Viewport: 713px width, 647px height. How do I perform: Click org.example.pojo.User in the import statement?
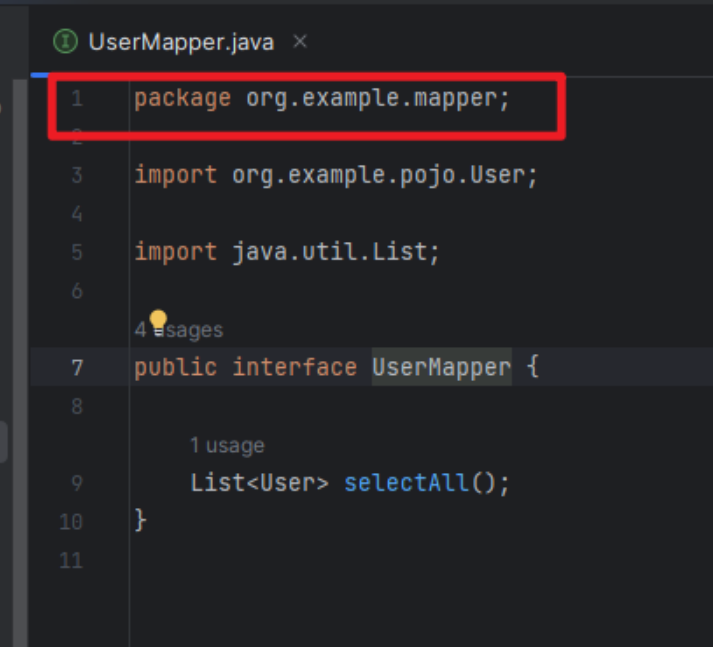380,175
